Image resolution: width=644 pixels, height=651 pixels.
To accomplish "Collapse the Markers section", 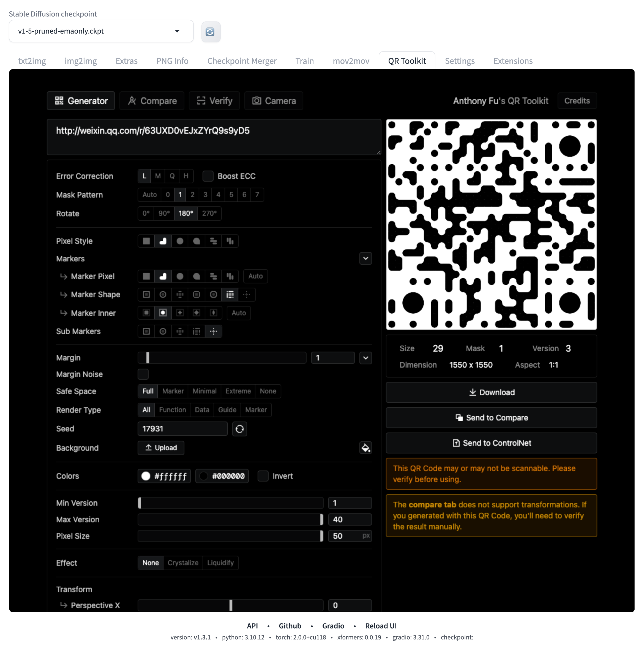I will coord(366,258).
